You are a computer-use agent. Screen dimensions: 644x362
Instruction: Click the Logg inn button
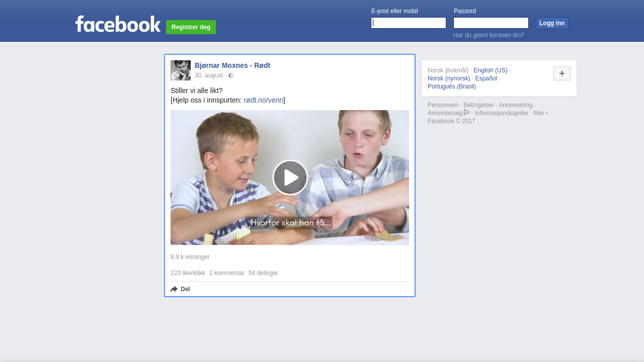click(x=552, y=23)
